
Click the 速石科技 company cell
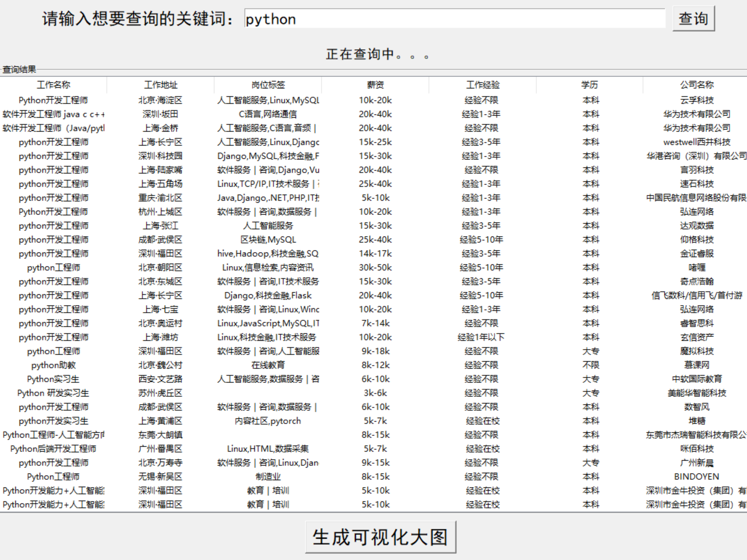pos(696,184)
